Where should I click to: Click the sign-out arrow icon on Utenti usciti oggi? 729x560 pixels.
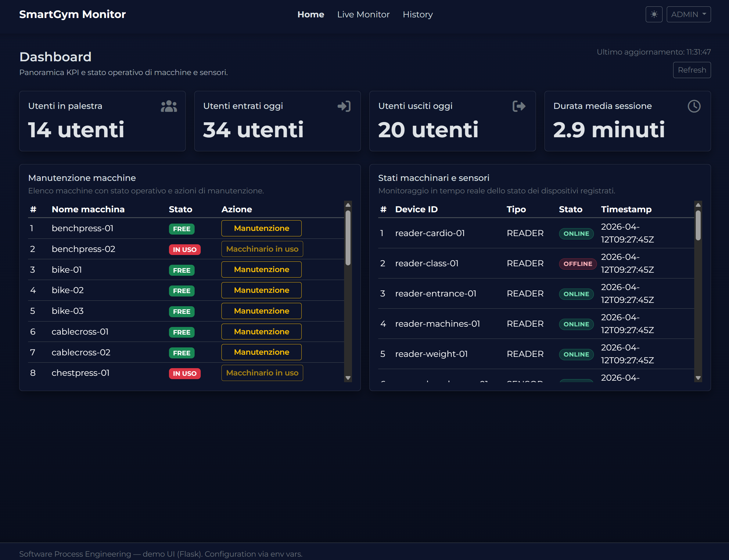(x=519, y=106)
